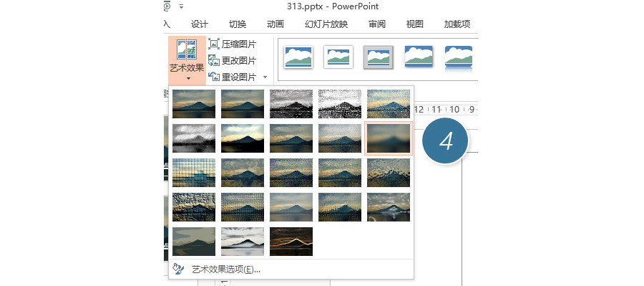
Task: Apply the shiny Plastic Wrap effect
Action: [x=389, y=207]
